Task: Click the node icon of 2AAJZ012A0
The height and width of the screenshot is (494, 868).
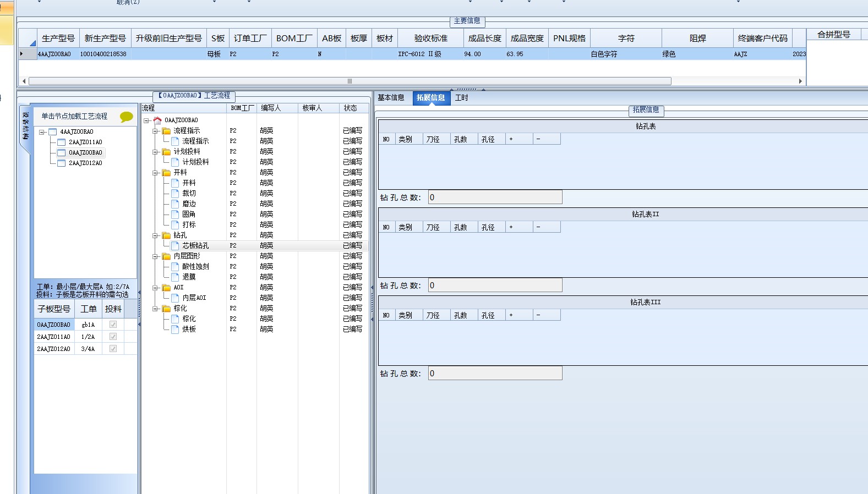Action: [x=62, y=163]
